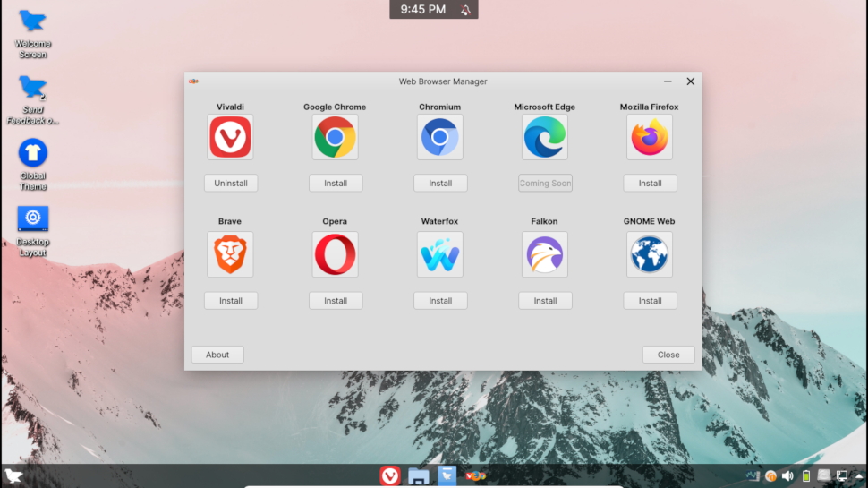
Task: Open Global Theme desktop shortcut
Action: [x=32, y=165]
